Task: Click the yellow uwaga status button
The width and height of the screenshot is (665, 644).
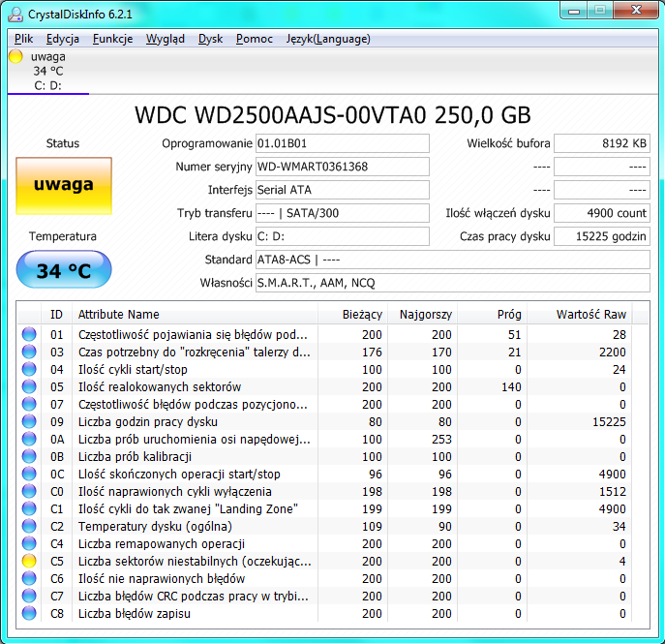Action: pos(64,186)
